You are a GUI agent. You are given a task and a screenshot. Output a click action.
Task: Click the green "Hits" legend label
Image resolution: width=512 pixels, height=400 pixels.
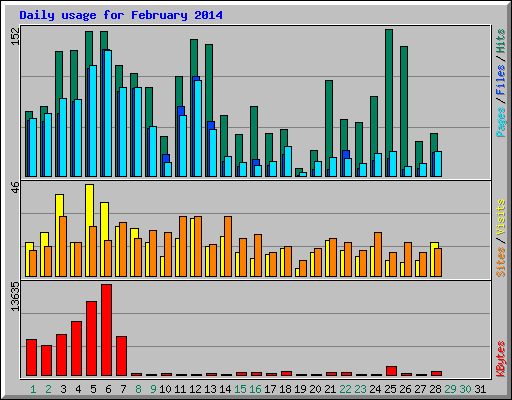tap(501, 41)
